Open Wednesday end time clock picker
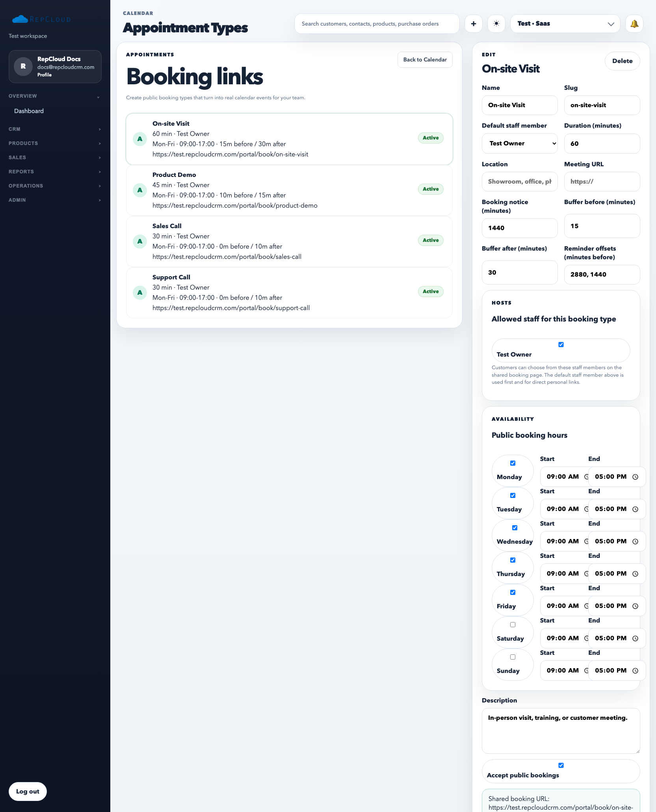The height and width of the screenshot is (812, 656). [635, 541]
